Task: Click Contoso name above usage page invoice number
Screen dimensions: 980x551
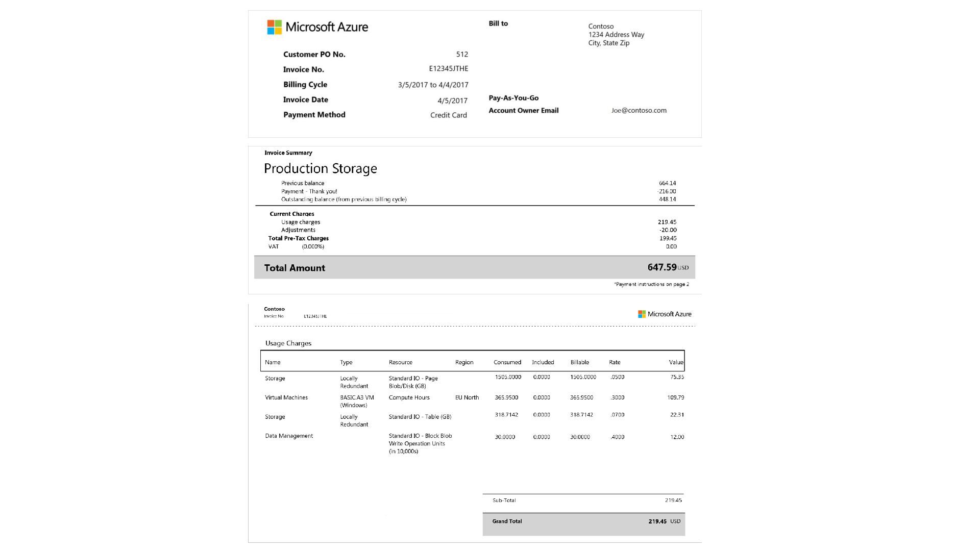Action: [274, 309]
